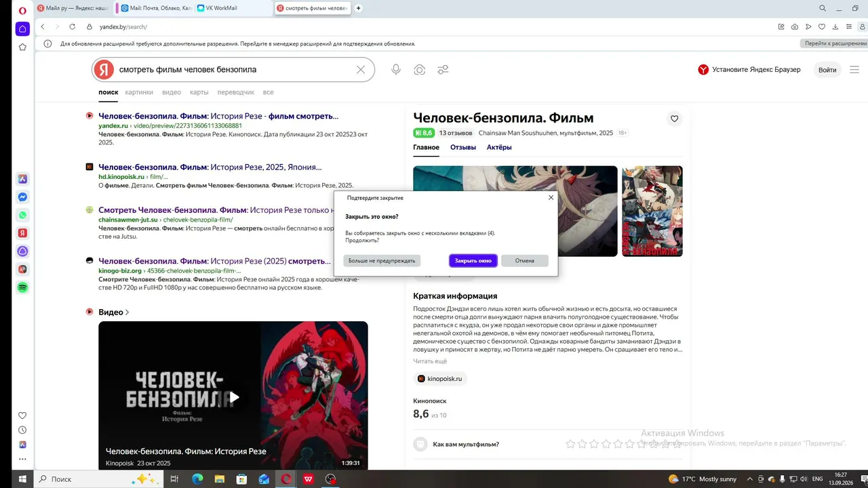Show the Отзывы tab of the film card

(x=463, y=147)
